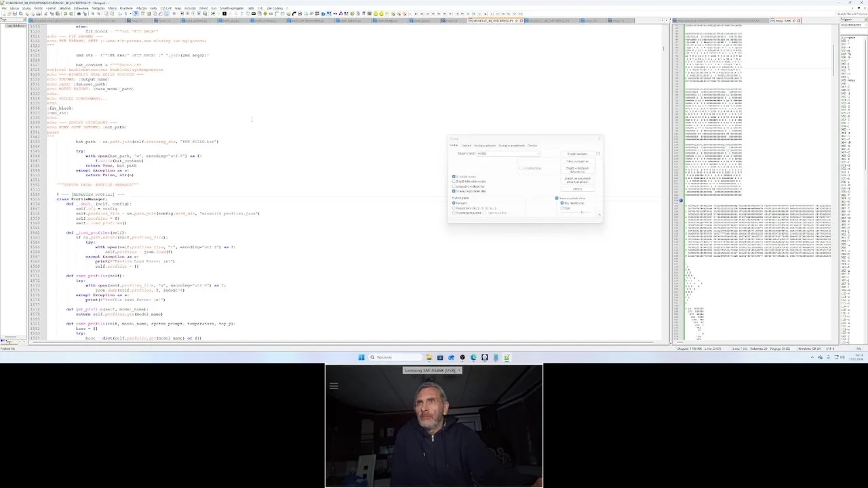This screenshot has width=868, height=488.
Task: Zoom out with the toolbar icon
Action: [98, 14]
